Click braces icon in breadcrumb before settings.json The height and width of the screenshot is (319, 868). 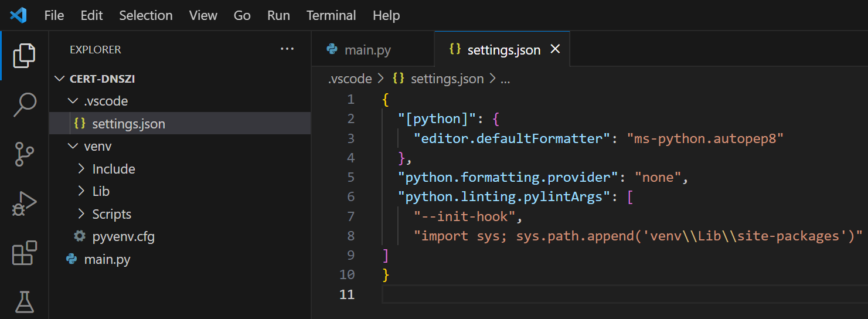[399, 79]
